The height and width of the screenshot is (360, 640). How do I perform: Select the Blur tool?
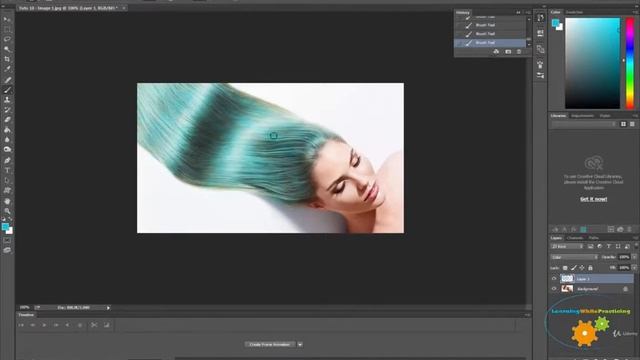[x=7, y=140]
